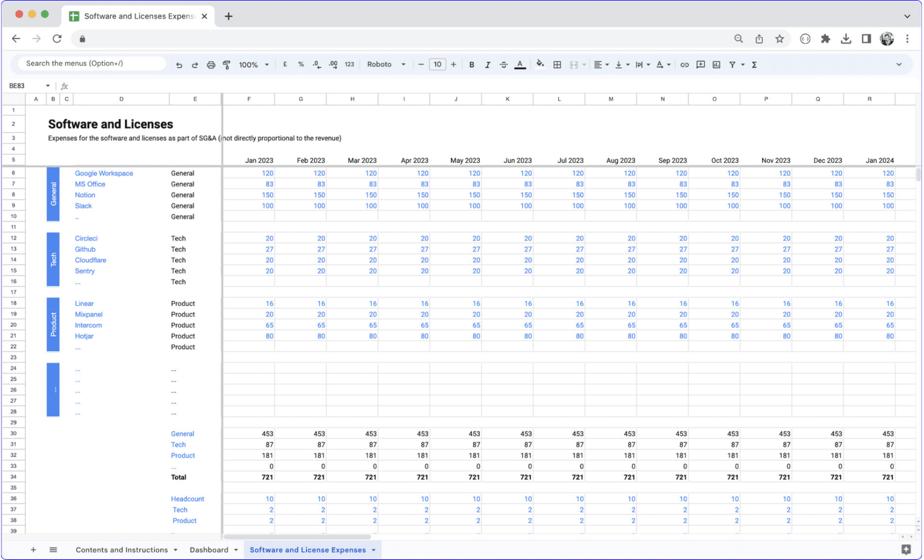Open the fill color picker
Viewport: 924px width, 560px height.
point(540,64)
